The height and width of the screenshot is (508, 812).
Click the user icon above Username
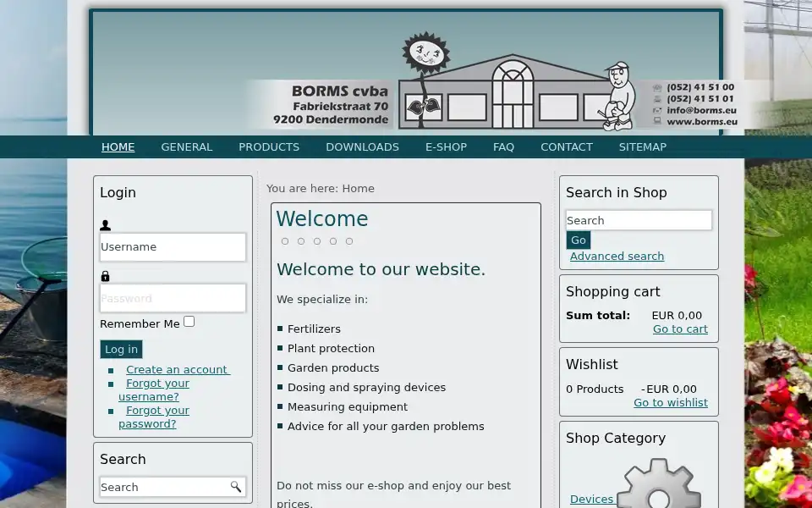(x=105, y=225)
